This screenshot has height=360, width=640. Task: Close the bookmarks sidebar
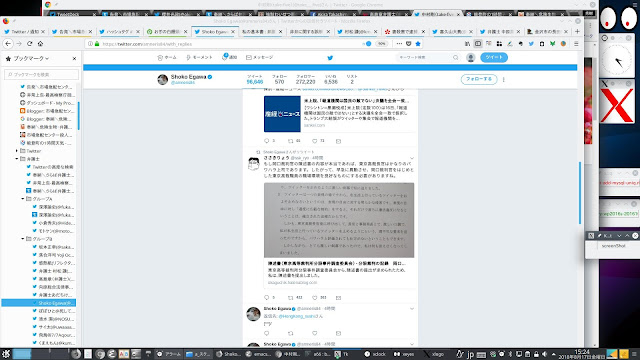tap(74, 58)
